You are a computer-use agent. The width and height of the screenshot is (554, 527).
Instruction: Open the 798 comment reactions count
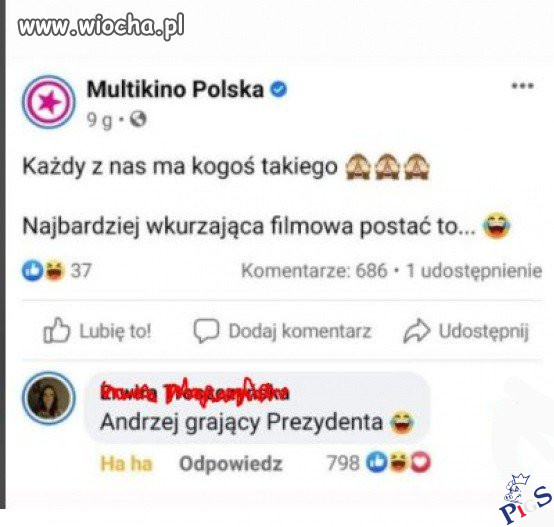point(343,462)
